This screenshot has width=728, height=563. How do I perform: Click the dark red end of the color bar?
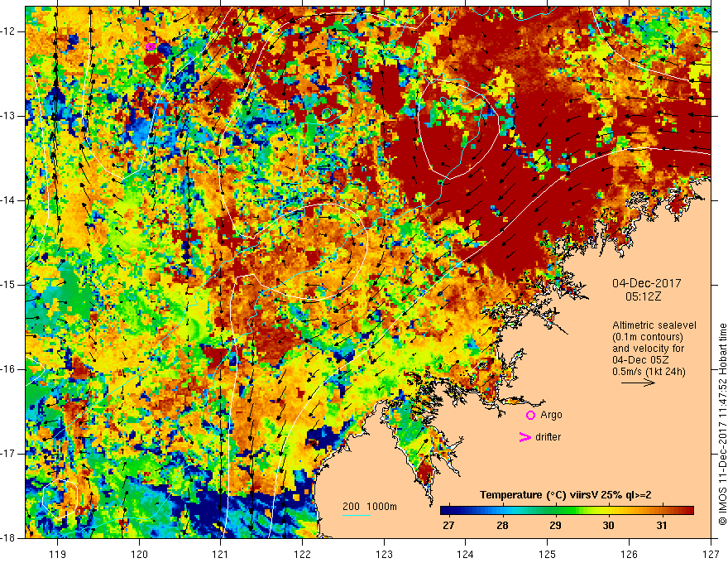pos(689,511)
